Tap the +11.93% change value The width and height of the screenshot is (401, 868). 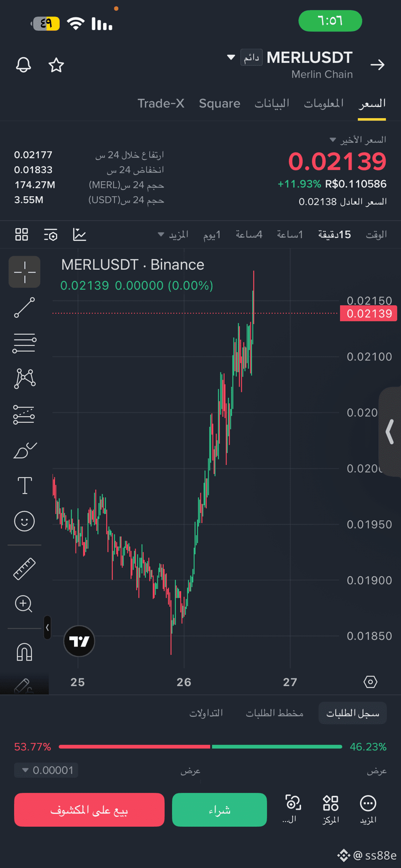coord(299,184)
